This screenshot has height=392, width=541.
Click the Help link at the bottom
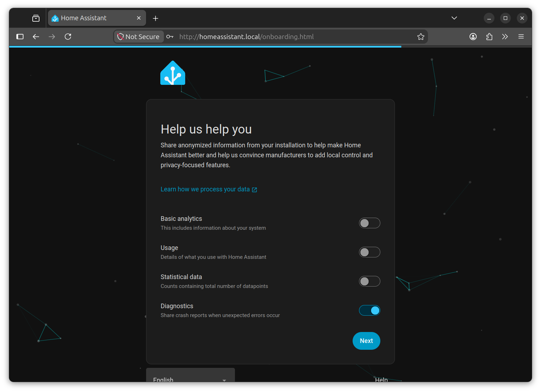coord(381,380)
